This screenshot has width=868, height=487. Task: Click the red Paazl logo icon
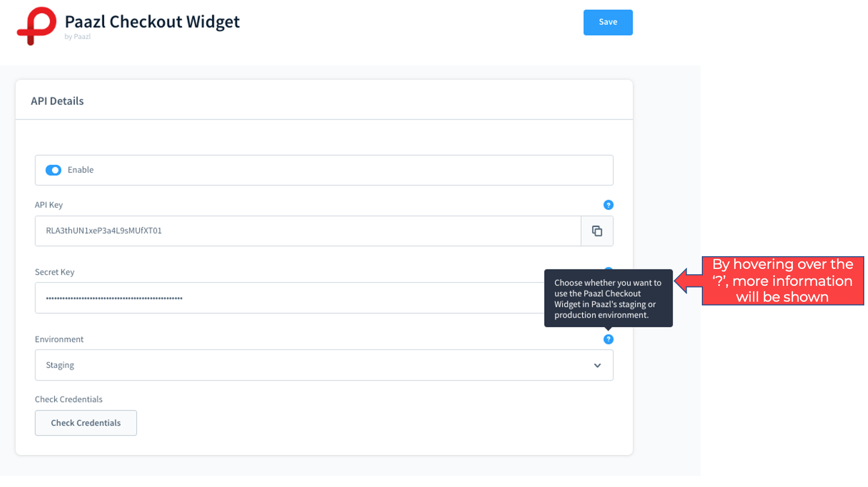(x=37, y=25)
